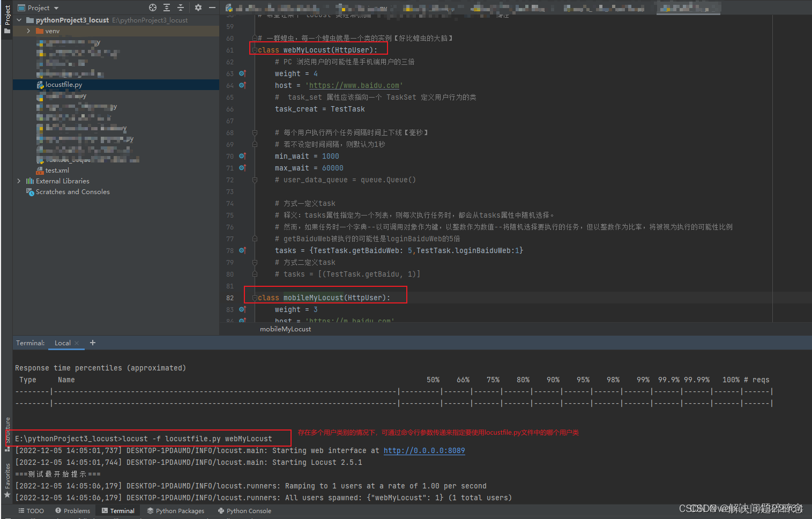
Task: Click line number 82 in the gutter
Action: (230, 298)
